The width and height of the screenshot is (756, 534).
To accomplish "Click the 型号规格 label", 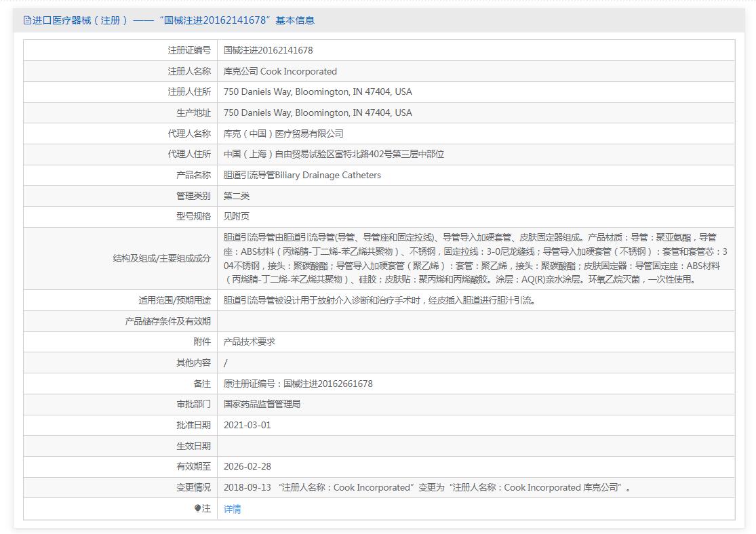I will [193, 216].
